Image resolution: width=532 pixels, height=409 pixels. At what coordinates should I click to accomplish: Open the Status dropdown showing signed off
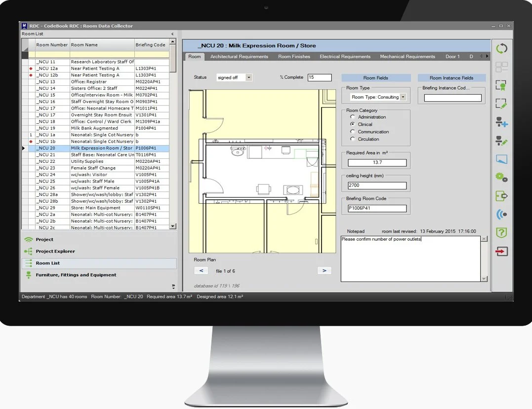pos(248,77)
